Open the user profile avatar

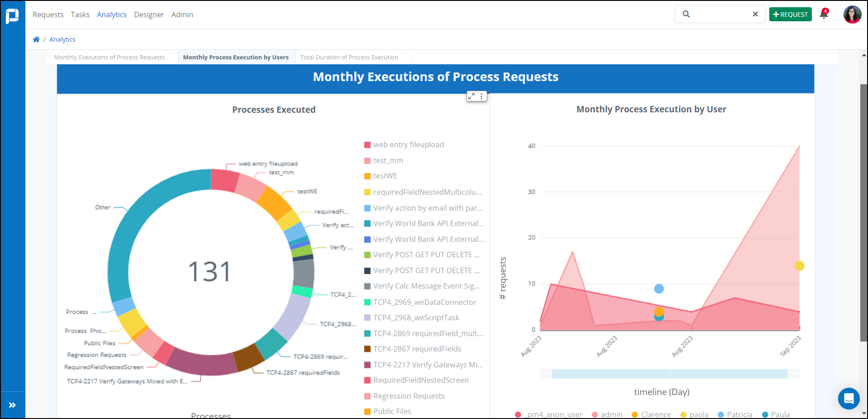852,14
